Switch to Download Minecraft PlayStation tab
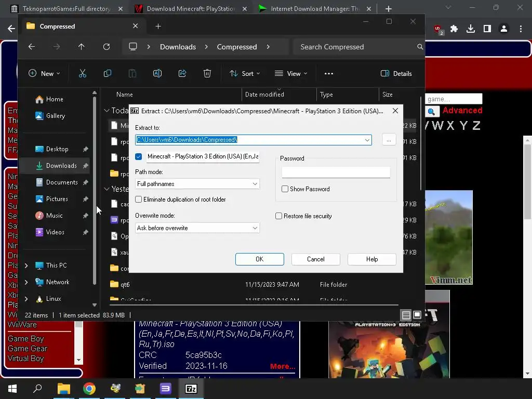 [190, 9]
